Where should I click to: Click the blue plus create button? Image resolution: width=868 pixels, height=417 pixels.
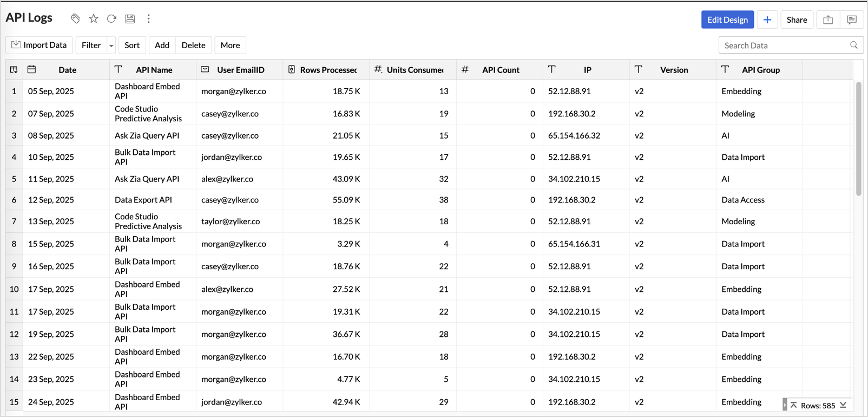[767, 20]
